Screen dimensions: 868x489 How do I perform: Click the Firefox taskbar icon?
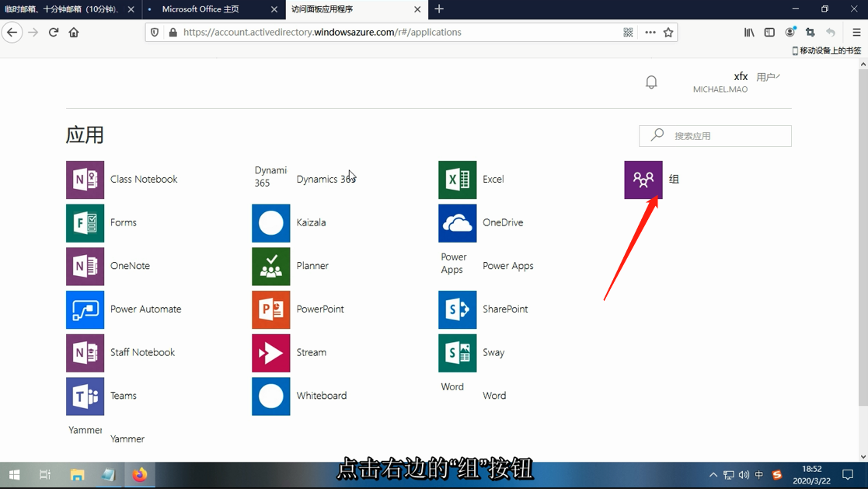click(140, 475)
